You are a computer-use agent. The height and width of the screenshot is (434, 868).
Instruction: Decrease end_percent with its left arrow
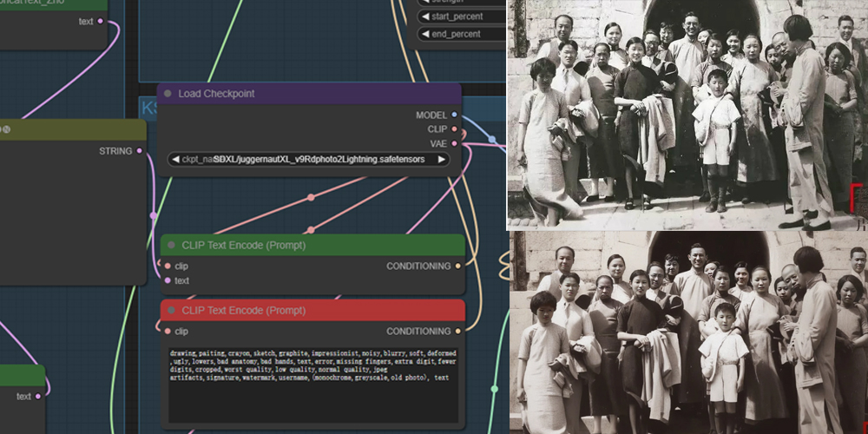(425, 35)
